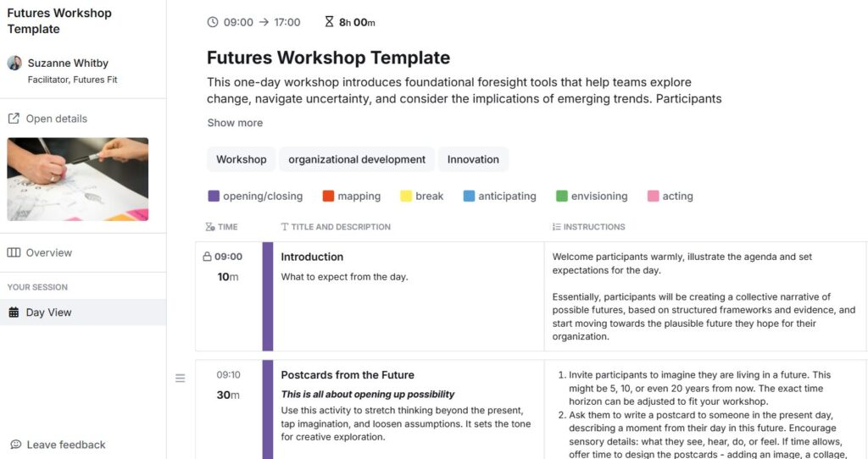Click the Leave feedback chat icon

15,445
